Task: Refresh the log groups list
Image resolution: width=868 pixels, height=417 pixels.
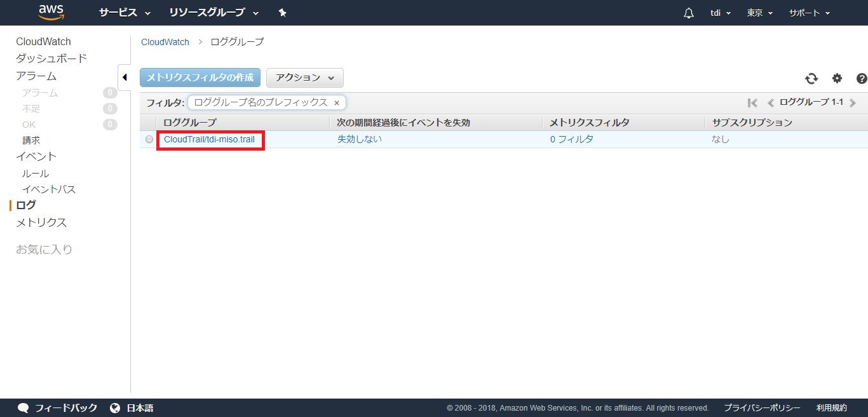Action: (811, 78)
